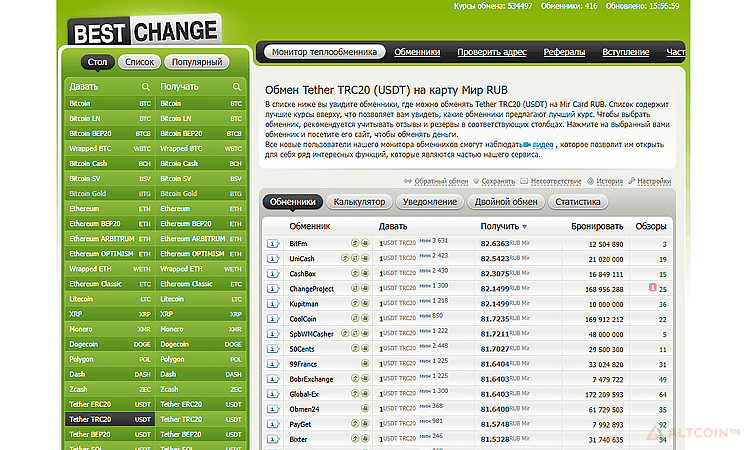Open the Обменники sub-tab
The width and height of the screenshot is (750, 450).
point(292,202)
